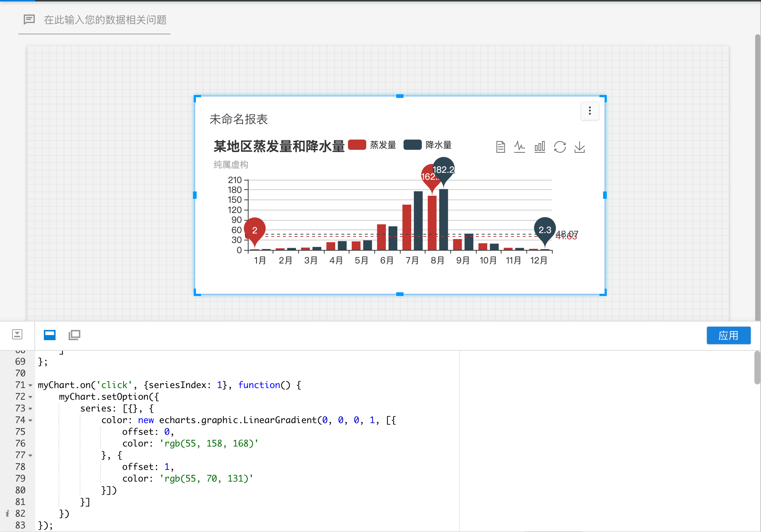Viewport: 761px width, 532px height.
Task: Click the stacked-pages layout icon in bottom toolbar
Action: coord(74,335)
